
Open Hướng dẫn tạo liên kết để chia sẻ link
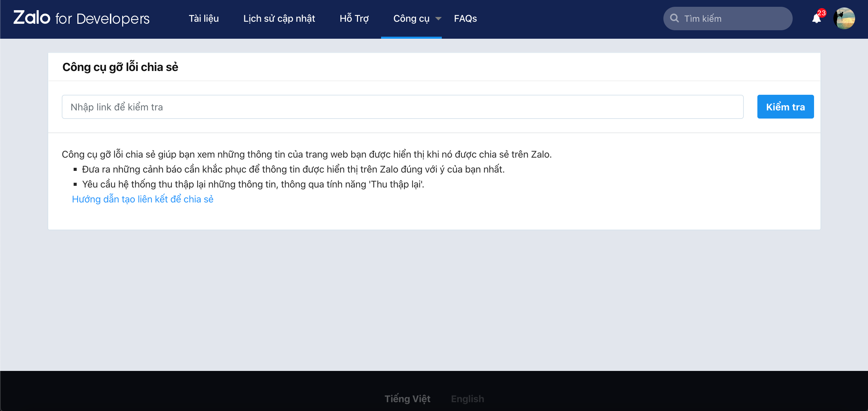143,199
